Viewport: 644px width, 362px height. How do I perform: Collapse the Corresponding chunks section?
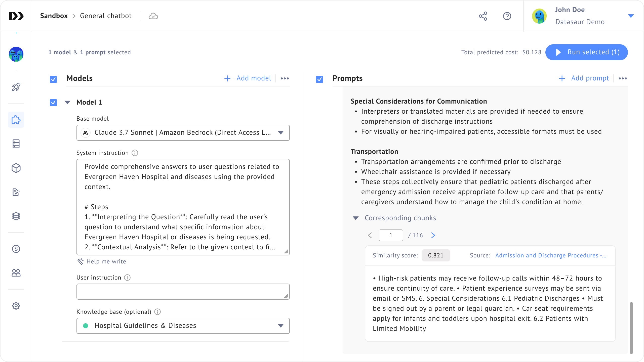[356, 218]
